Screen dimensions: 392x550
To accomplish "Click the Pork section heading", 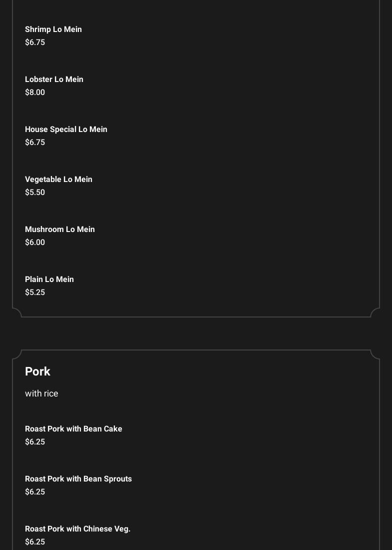I will point(38,371).
